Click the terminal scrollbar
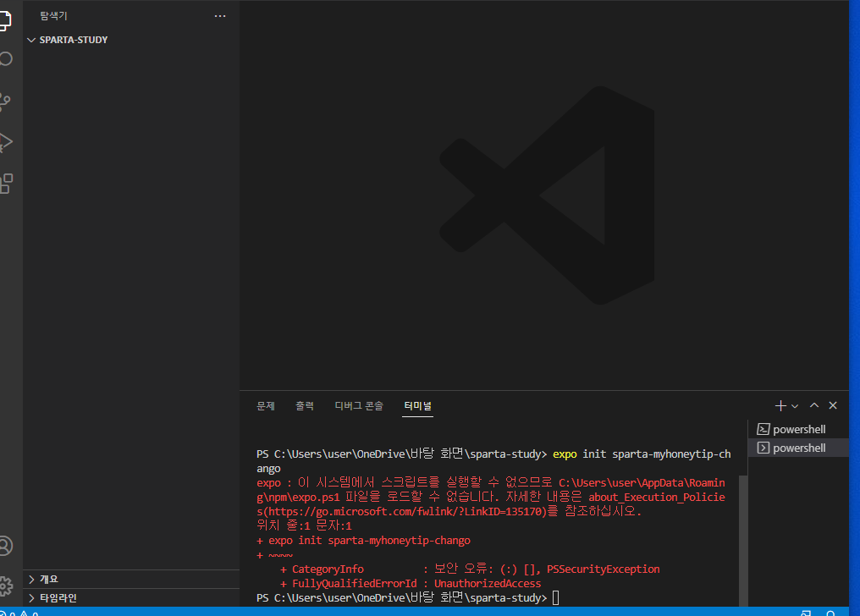Screen dimensions: 860x616 pos(743,541)
